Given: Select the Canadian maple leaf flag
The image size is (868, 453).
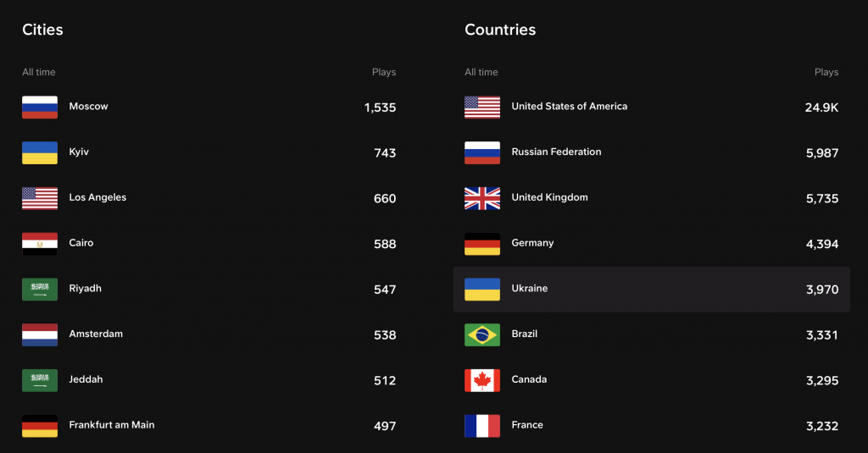Looking at the screenshot, I should [482, 380].
